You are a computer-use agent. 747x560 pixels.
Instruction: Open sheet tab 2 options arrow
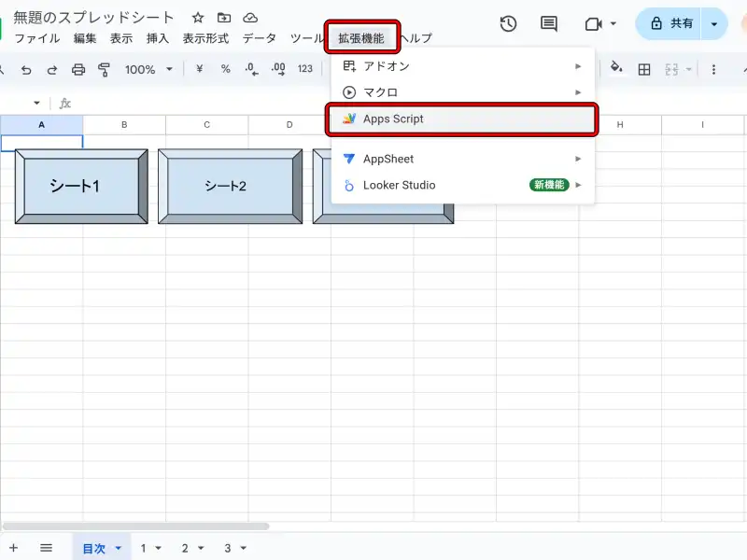click(x=201, y=548)
